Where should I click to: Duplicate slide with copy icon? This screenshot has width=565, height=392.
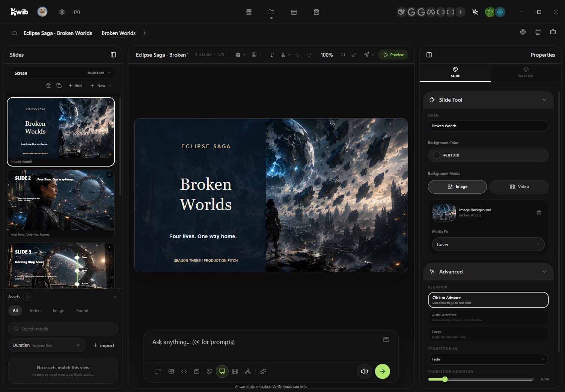(x=59, y=86)
